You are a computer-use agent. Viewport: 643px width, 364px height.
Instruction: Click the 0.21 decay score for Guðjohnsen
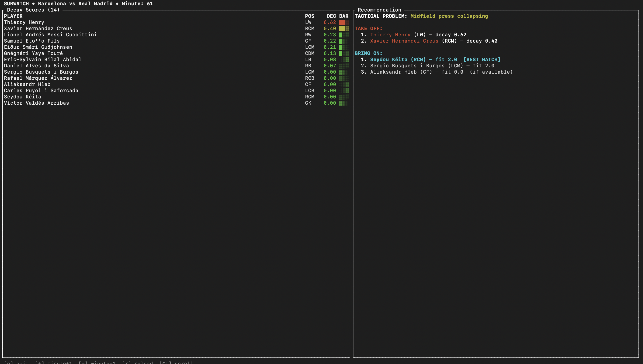[330, 47]
